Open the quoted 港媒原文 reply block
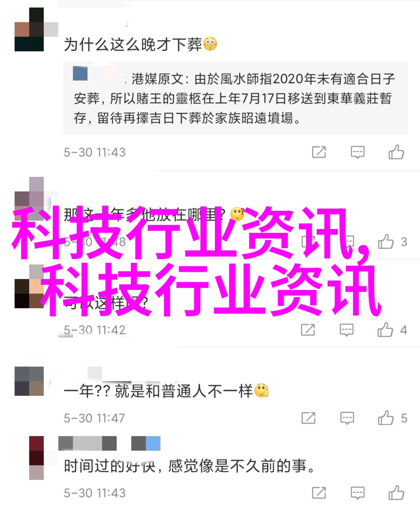This screenshot has height=509, width=420. click(235, 98)
